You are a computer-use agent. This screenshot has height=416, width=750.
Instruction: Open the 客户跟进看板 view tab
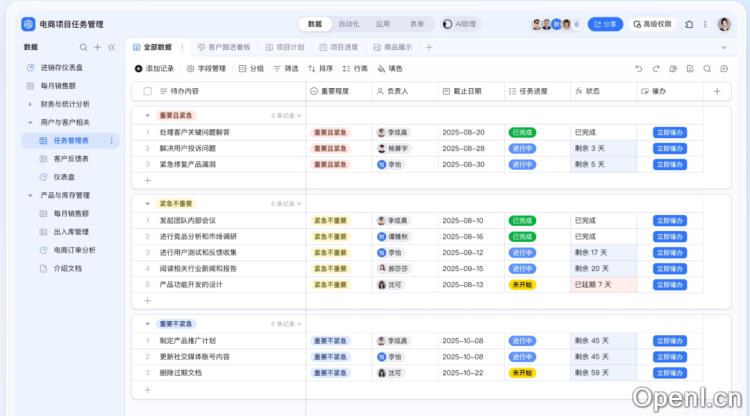coord(223,47)
